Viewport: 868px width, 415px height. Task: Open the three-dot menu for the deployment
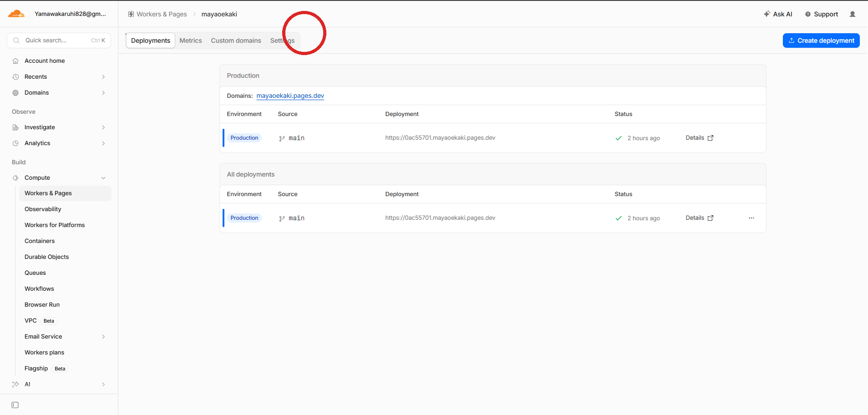751,218
